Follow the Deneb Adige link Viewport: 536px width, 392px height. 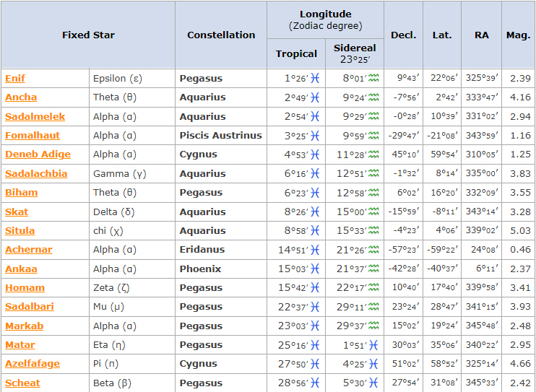tap(38, 154)
